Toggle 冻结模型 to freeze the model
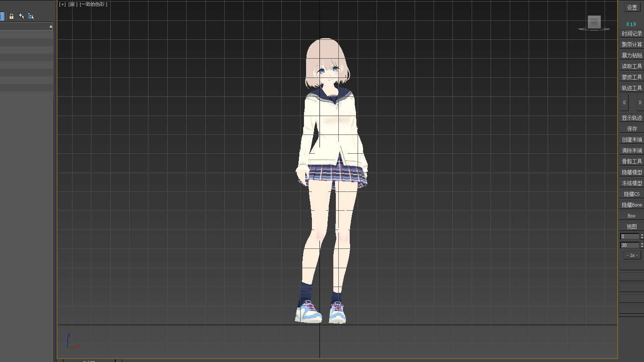 coord(631,183)
